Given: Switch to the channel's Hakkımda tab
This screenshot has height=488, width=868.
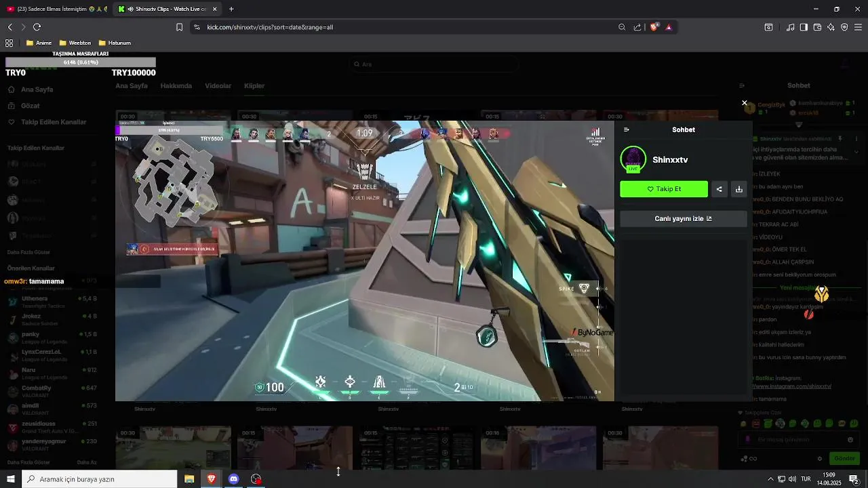Looking at the screenshot, I should pos(176,86).
